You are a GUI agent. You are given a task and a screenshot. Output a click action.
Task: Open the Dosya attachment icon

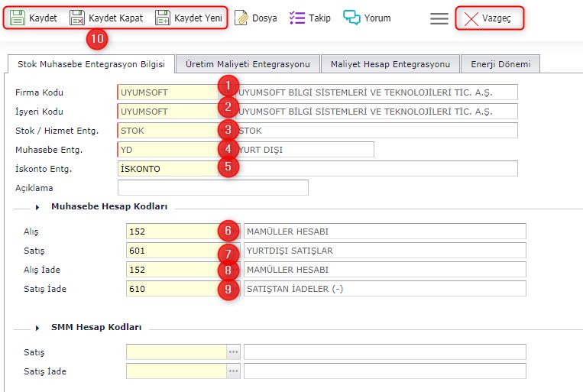241,18
